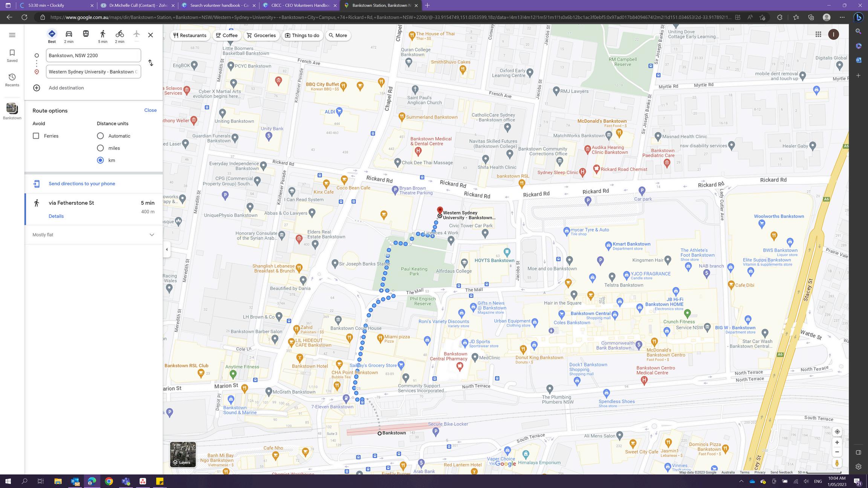This screenshot has height=488, width=868.
Task: Collapse the side panel with arrow handle
Action: [x=167, y=249]
